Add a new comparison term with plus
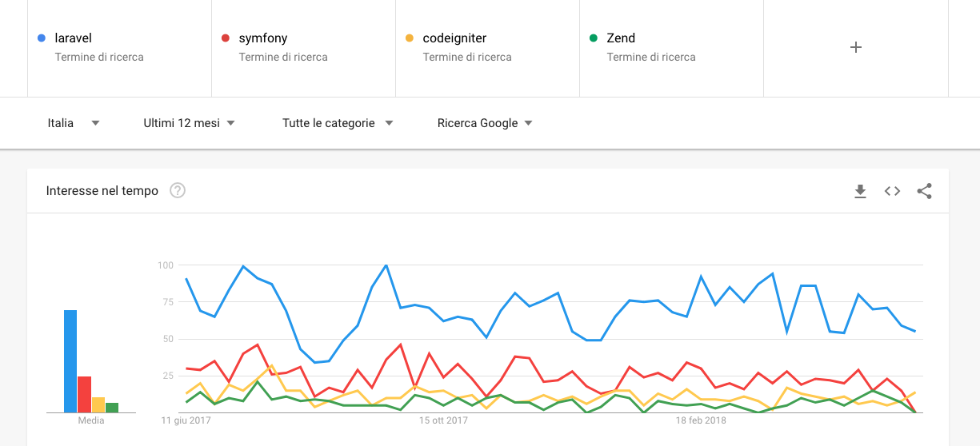This screenshot has height=446, width=980. tap(855, 47)
